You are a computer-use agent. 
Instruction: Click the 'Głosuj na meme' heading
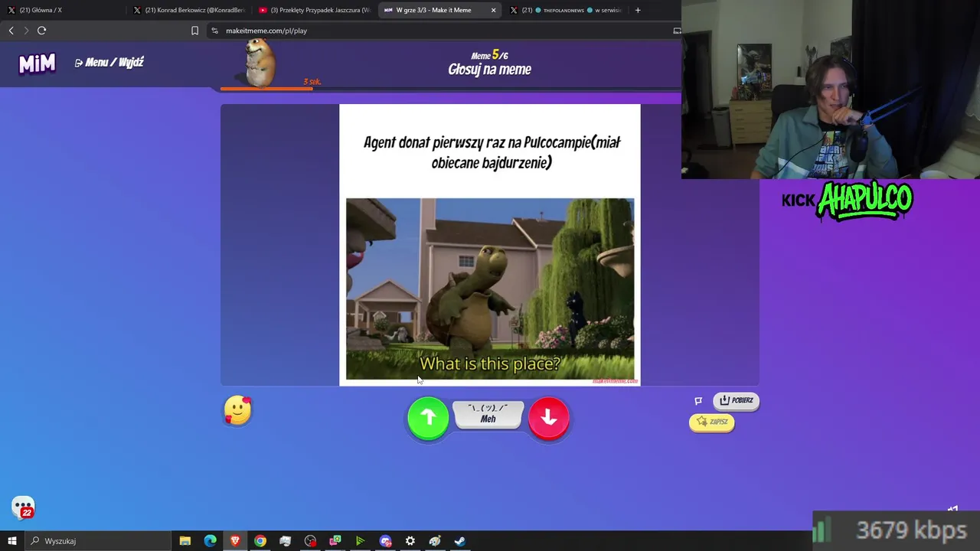[489, 70]
